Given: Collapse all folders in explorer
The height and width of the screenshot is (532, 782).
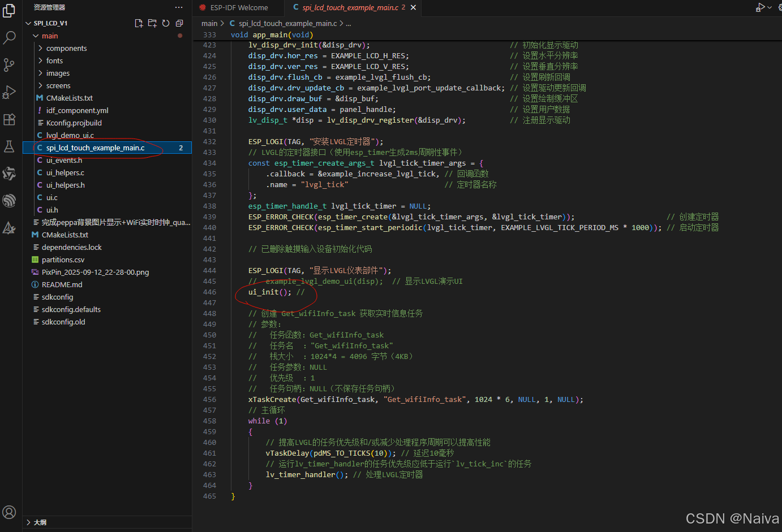Looking at the screenshot, I should tap(179, 23).
